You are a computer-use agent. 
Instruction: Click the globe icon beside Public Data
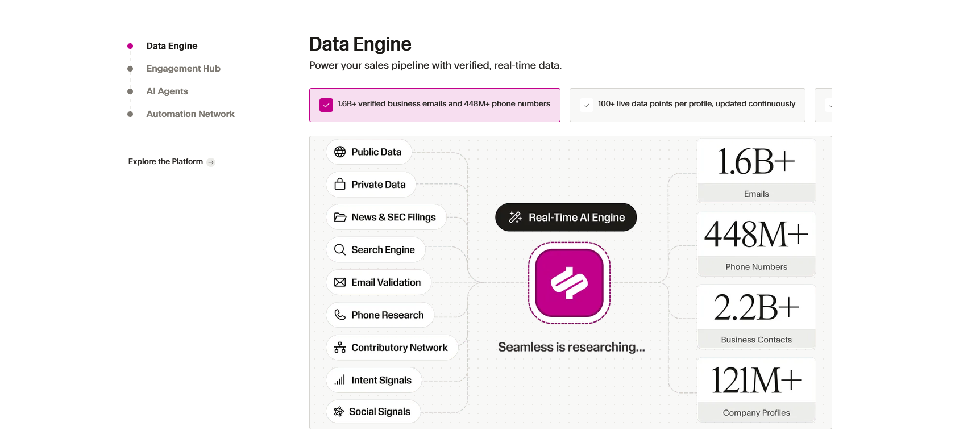pos(340,152)
